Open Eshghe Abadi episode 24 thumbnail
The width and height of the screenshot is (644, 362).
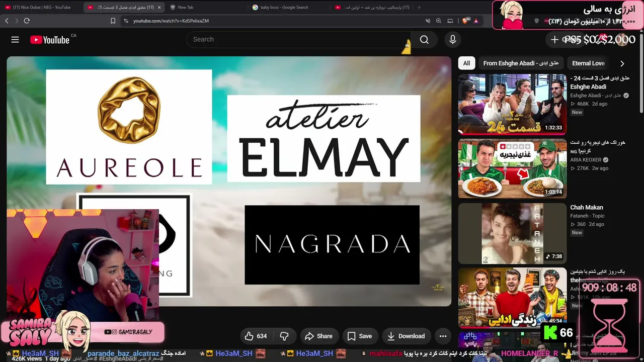(512, 104)
